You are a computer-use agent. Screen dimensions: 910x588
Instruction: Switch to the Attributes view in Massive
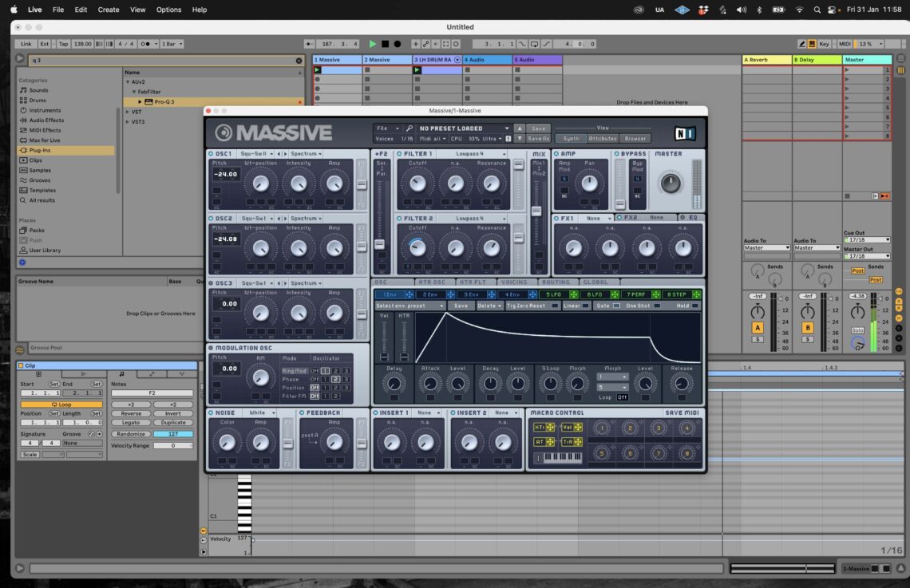(x=601, y=138)
